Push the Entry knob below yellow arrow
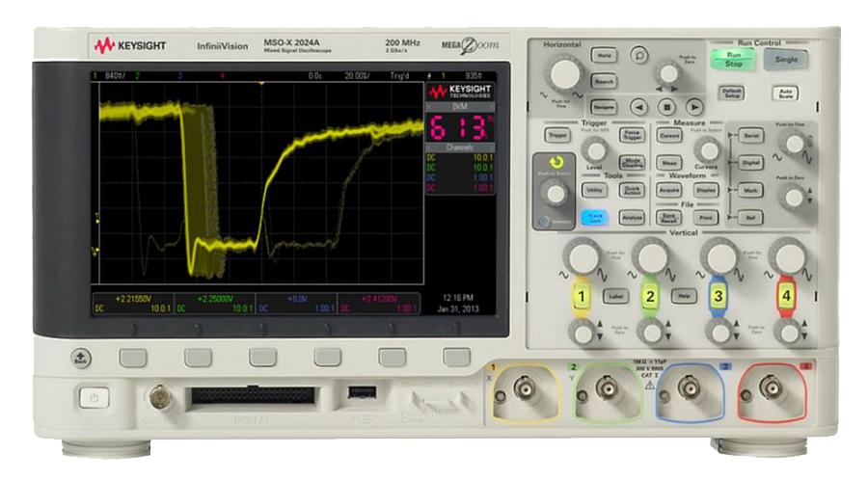This screenshot has height=481, width=868. pos(555,194)
